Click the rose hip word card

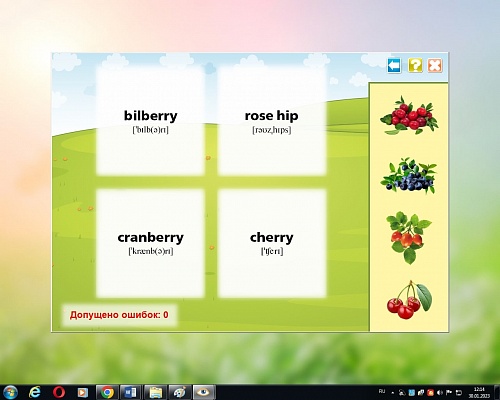point(272,121)
